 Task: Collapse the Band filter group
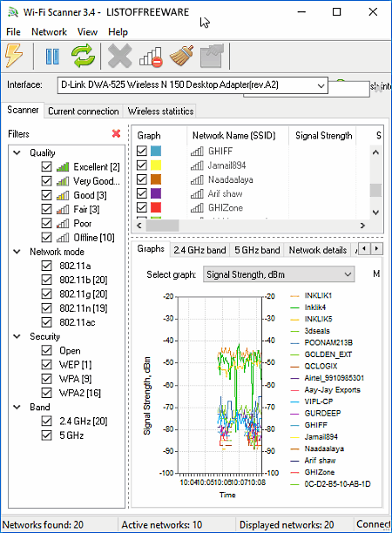[17, 407]
